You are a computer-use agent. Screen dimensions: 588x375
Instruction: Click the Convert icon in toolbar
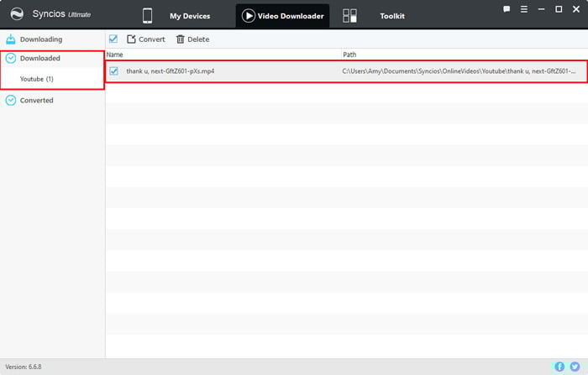(x=131, y=39)
